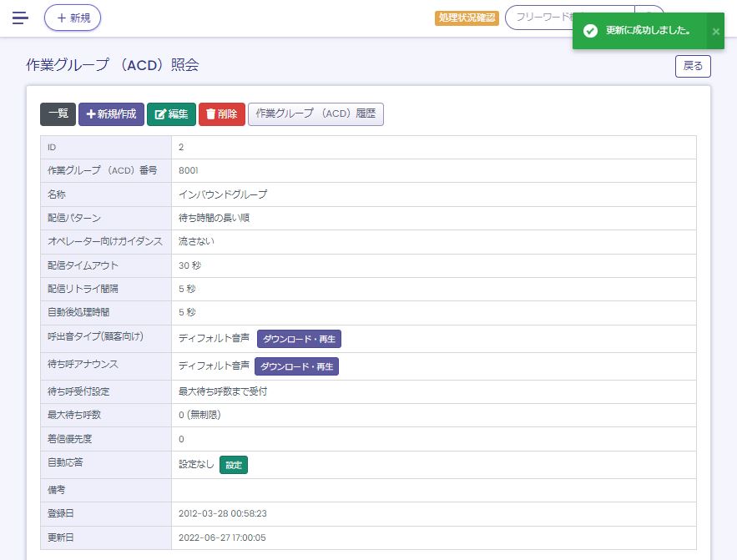The image size is (737, 560).
Task: Click the 更新日 timestamp value
Action: click(222, 537)
